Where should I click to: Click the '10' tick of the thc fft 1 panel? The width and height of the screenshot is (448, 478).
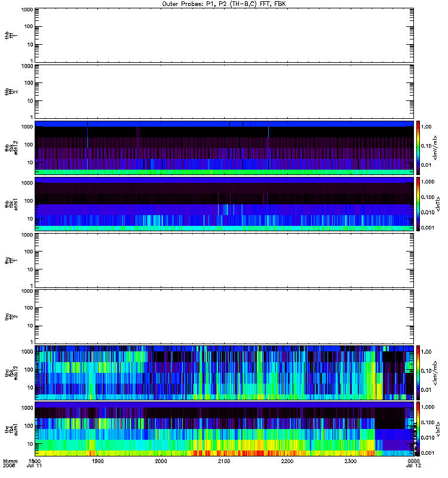[x=30, y=269]
